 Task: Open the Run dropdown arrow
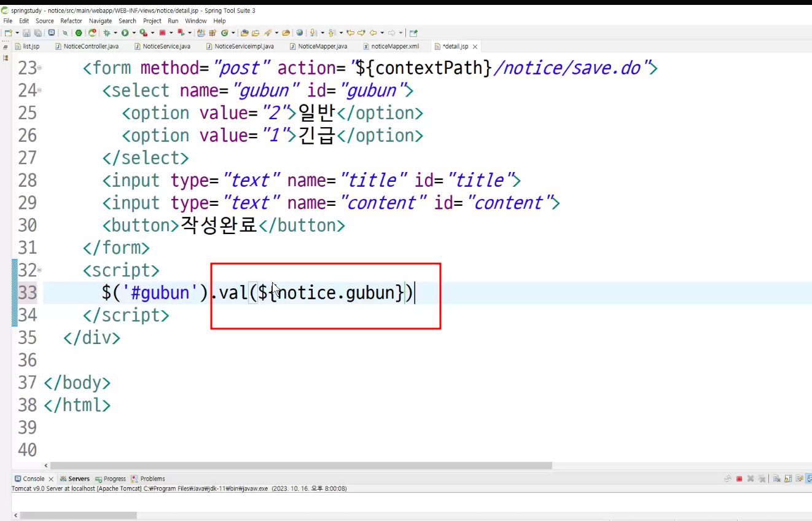(133, 33)
